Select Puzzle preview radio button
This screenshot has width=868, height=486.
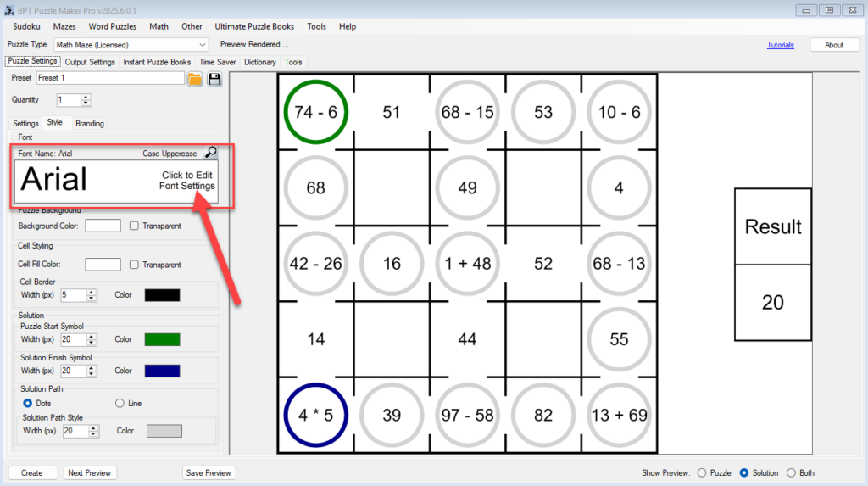(702, 472)
